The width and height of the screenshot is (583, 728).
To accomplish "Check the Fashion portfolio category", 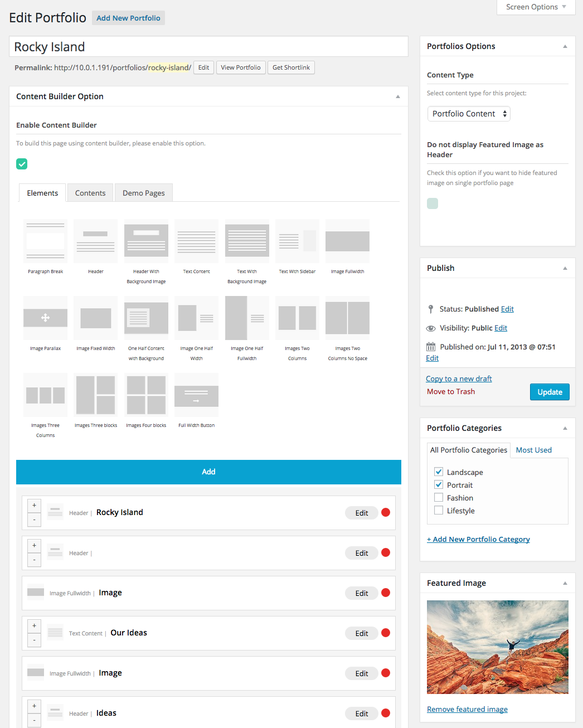I will (439, 497).
